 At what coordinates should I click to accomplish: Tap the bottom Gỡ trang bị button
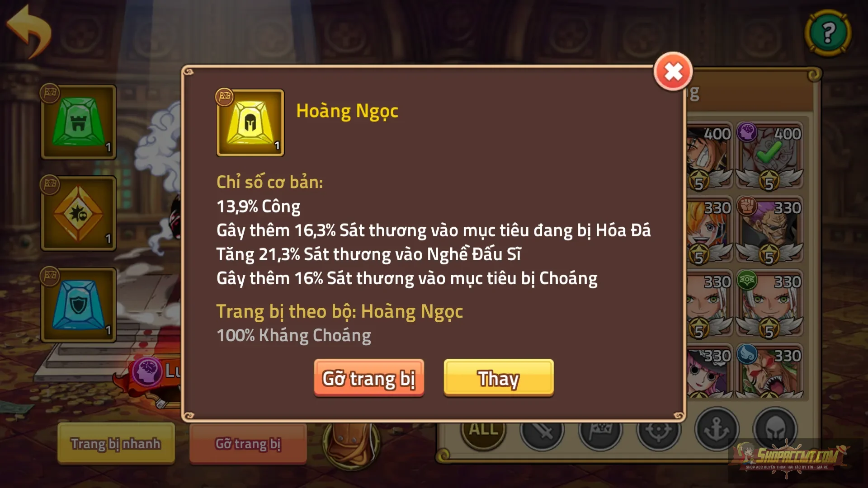(248, 443)
